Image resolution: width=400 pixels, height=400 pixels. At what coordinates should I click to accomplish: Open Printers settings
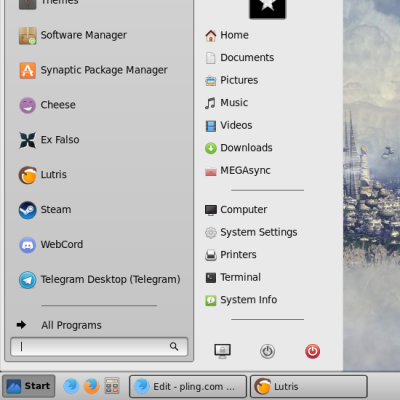coord(231,255)
